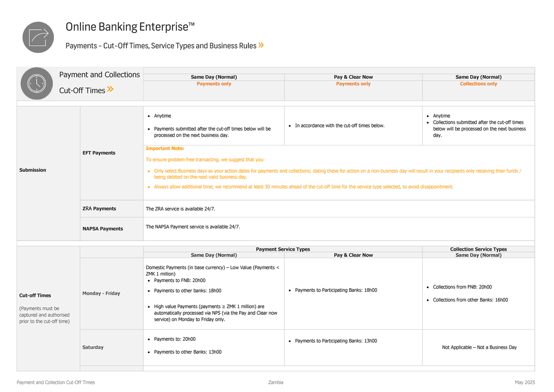Screen dimensions: 554x392
Task: Select Not Applicable – Not a Business Day
Action: (x=479, y=348)
